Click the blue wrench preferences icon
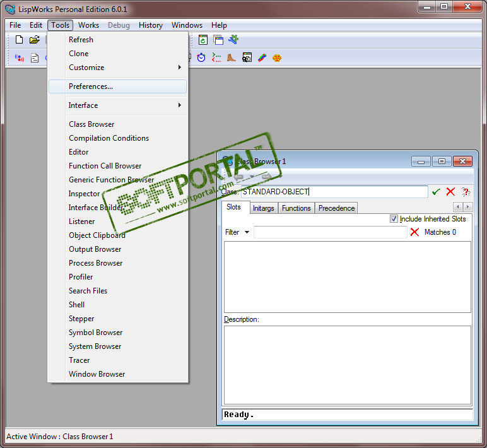Screen dimensions: 487x448 click(233, 40)
